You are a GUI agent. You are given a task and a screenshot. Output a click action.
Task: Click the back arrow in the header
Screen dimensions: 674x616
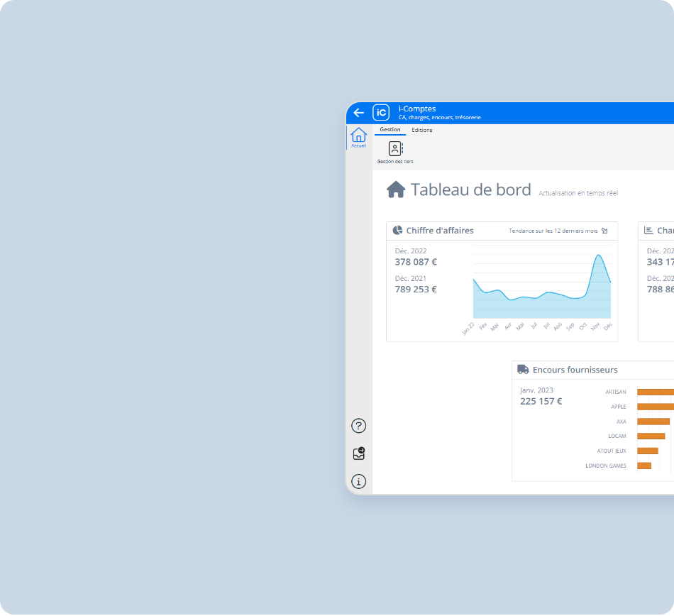point(359,113)
